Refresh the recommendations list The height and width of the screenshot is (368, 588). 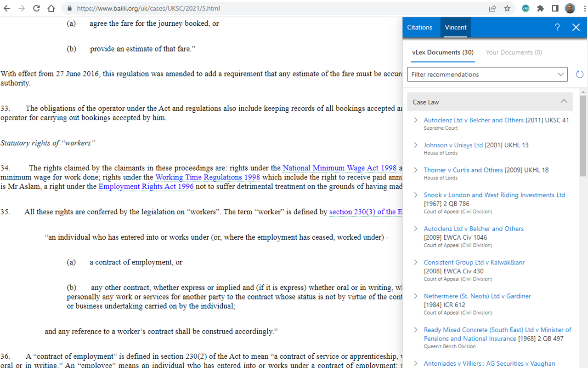tap(579, 75)
